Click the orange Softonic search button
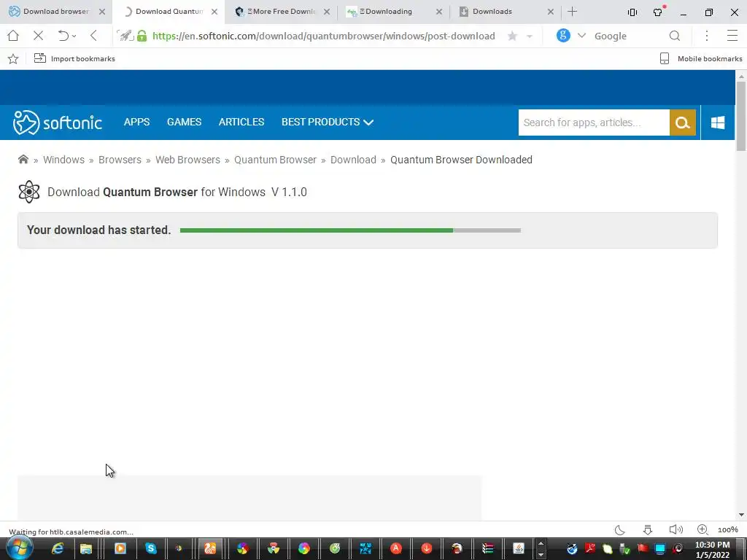747x560 pixels. pos(683,122)
